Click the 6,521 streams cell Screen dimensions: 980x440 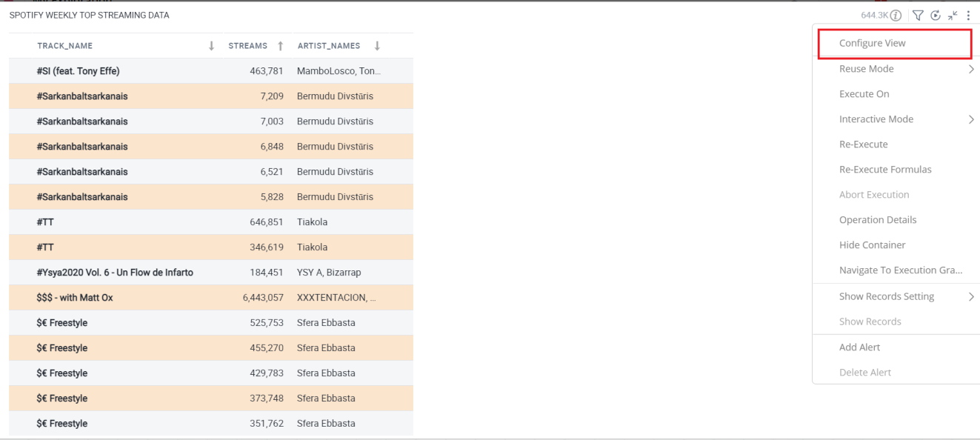(x=272, y=172)
